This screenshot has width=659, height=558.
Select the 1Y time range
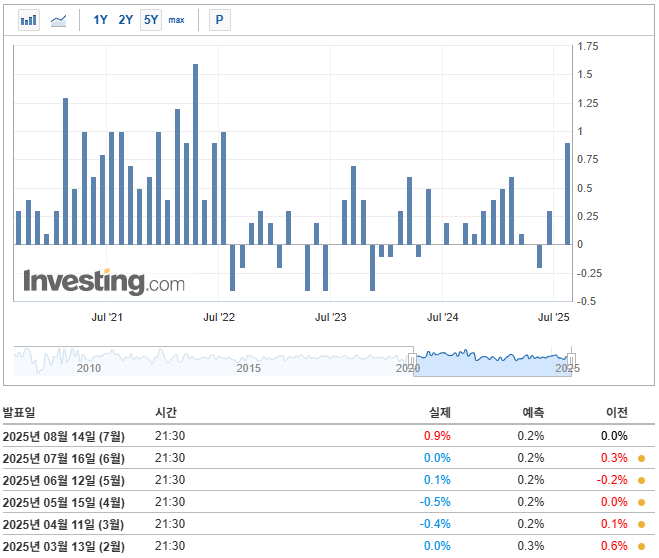pyautogui.click(x=100, y=20)
